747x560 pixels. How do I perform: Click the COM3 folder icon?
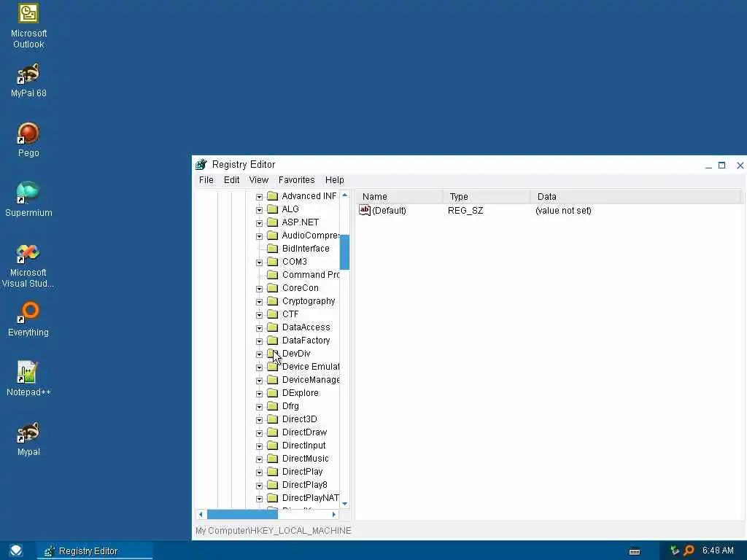click(x=273, y=262)
